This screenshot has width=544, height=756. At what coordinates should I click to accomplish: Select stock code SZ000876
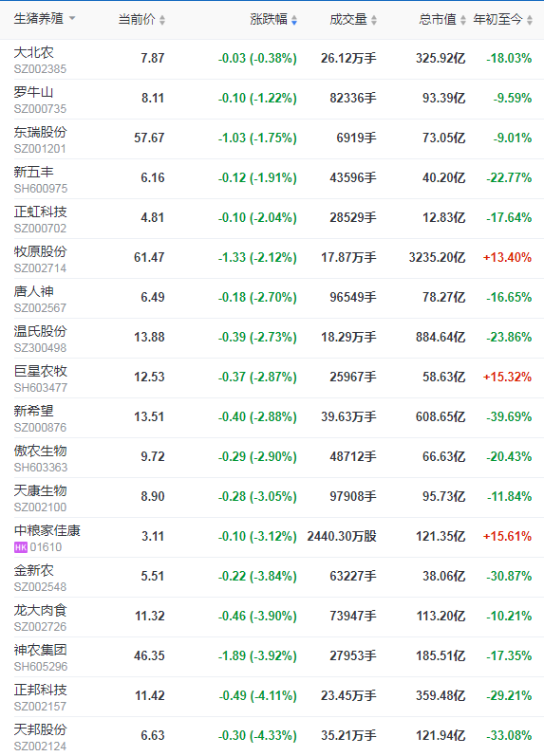click(40, 428)
